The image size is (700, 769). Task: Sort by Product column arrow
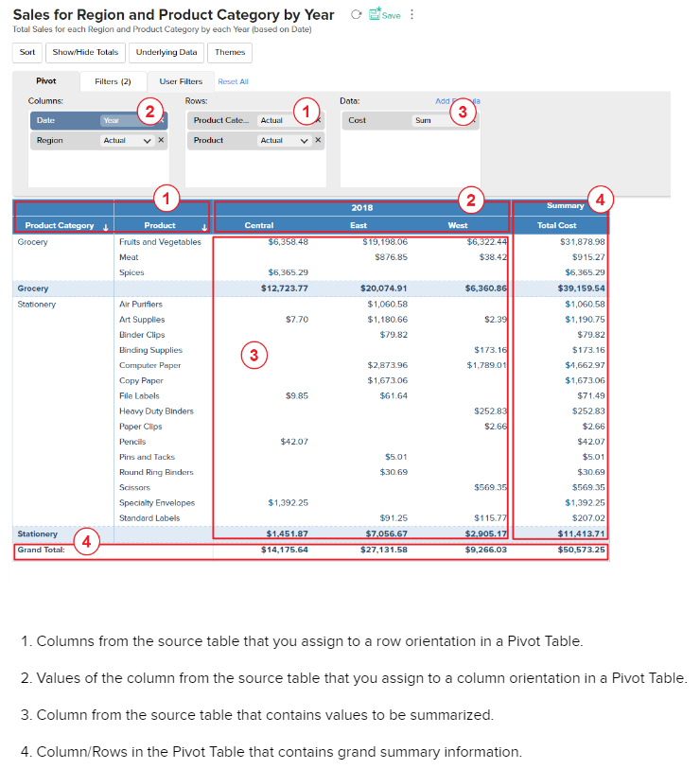coord(204,227)
